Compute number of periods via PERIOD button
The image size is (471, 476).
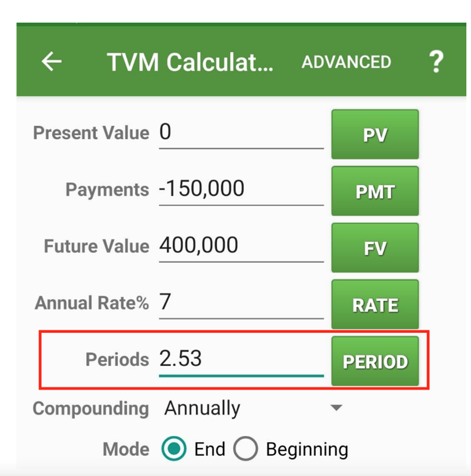[x=375, y=361]
